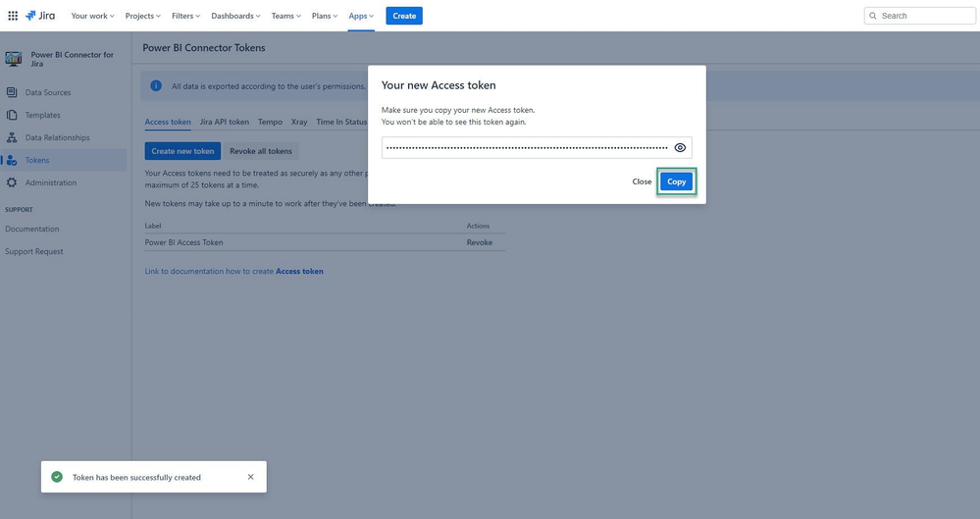Click the Search input box
Viewport: 980px width, 519px height.
pyautogui.click(x=919, y=16)
